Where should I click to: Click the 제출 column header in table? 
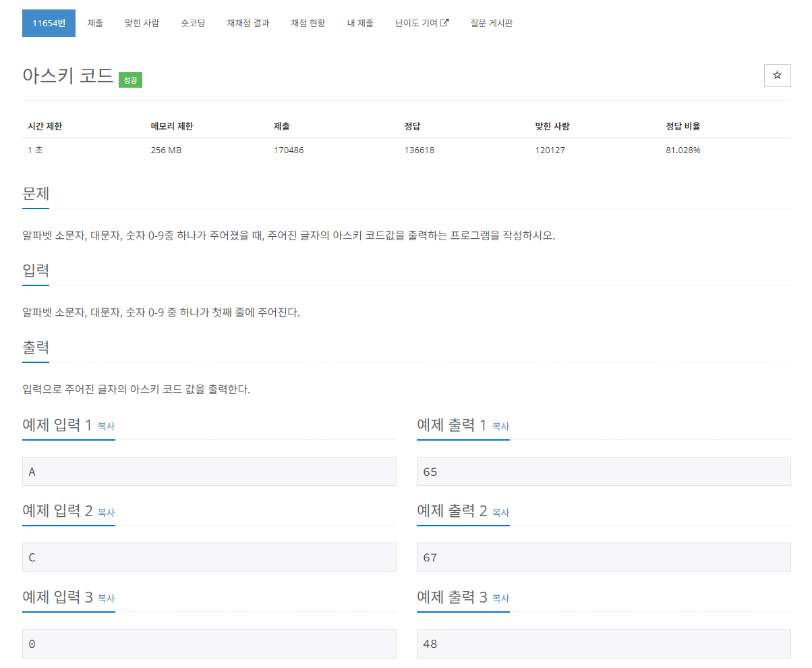click(x=282, y=126)
